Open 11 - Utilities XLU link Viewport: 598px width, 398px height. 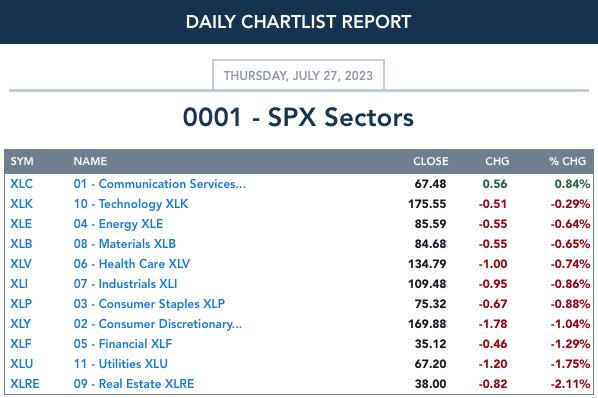121,364
